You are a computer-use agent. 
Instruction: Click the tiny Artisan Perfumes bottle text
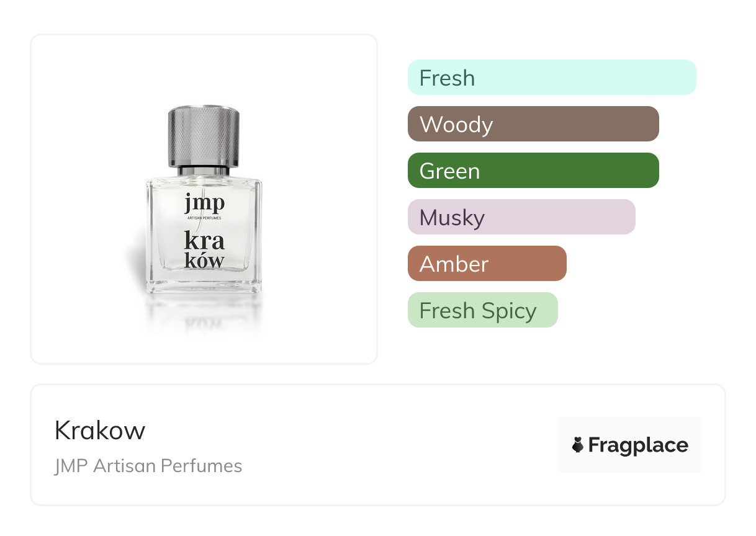coord(204,218)
